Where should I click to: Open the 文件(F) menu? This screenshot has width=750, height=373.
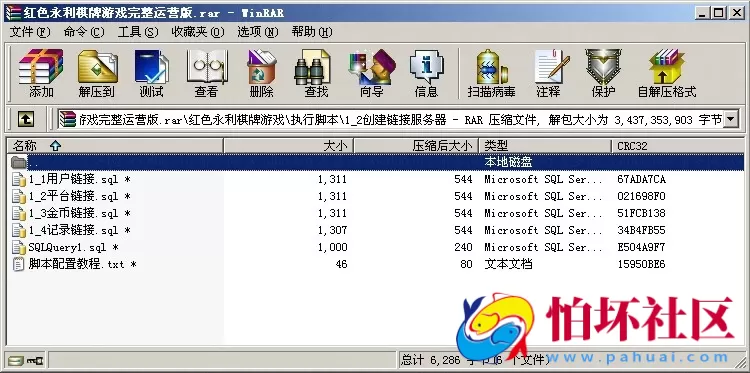coord(30,32)
